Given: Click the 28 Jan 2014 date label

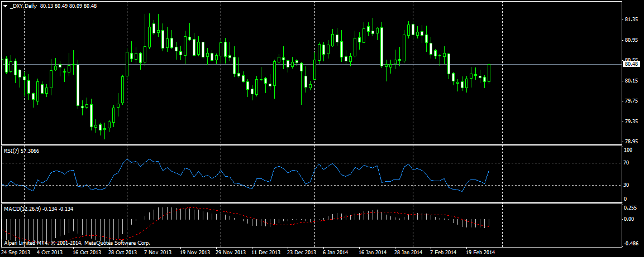Looking at the screenshot, I should (409, 253).
